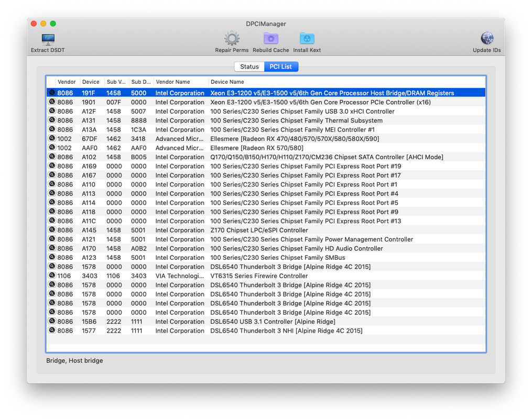Viewport: 532px width, 419px height.
Task: Click the lookup icon on the A12F row
Action: tap(52, 111)
